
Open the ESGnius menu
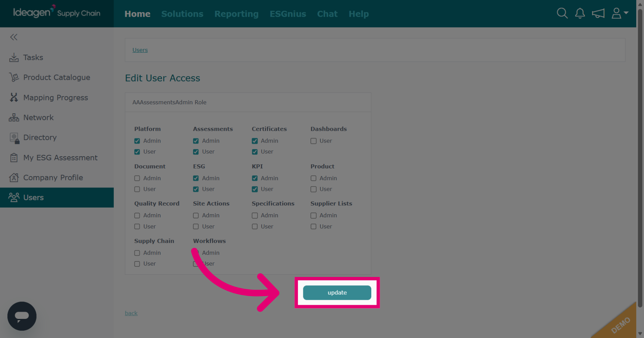288,14
